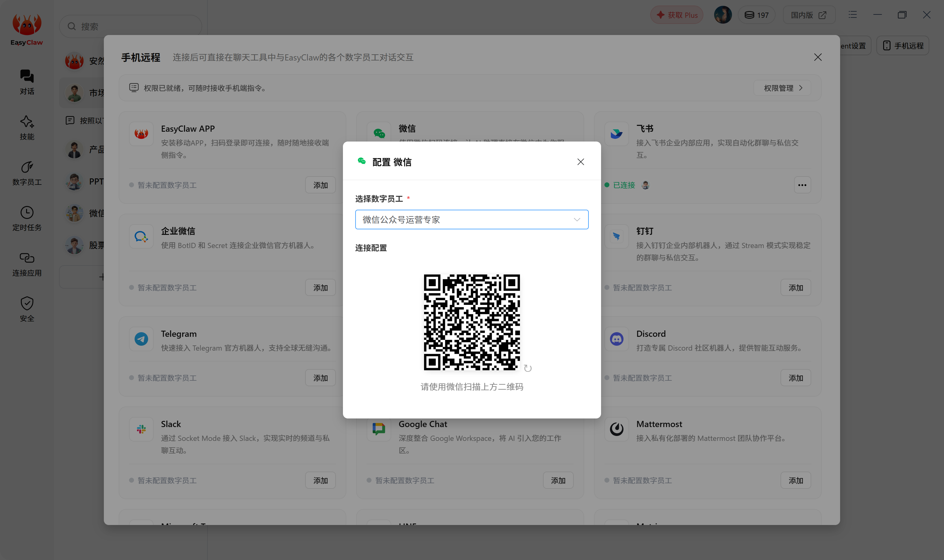This screenshot has width=944, height=560.
Task: Add digital employee to Google Chat
Action: (558, 480)
